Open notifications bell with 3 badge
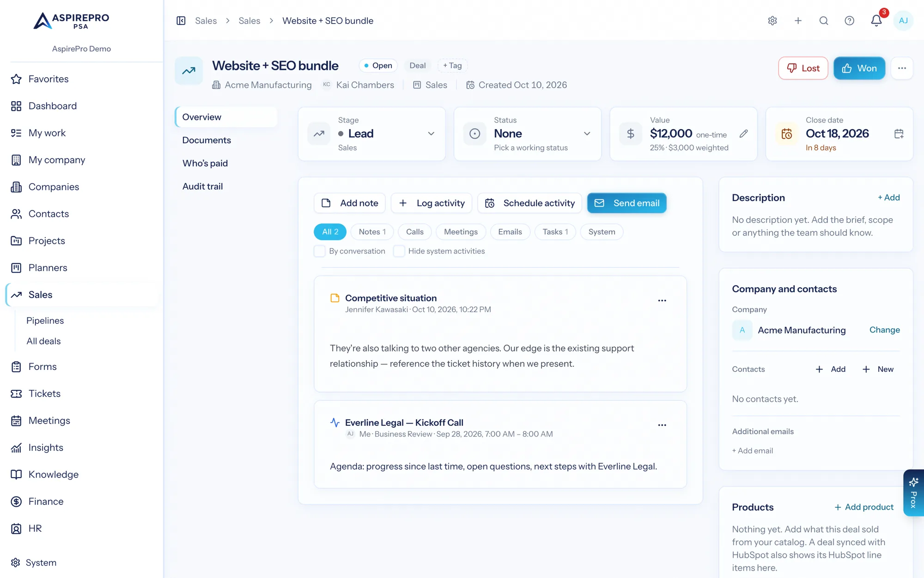This screenshot has height=578, width=924. 876,20
